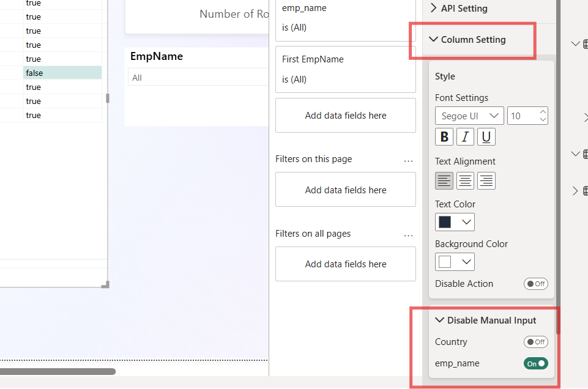Click the formatting pane's vertical scrollbar
The width and height of the screenshot is (588, 389).
click(x=558, y=167)
